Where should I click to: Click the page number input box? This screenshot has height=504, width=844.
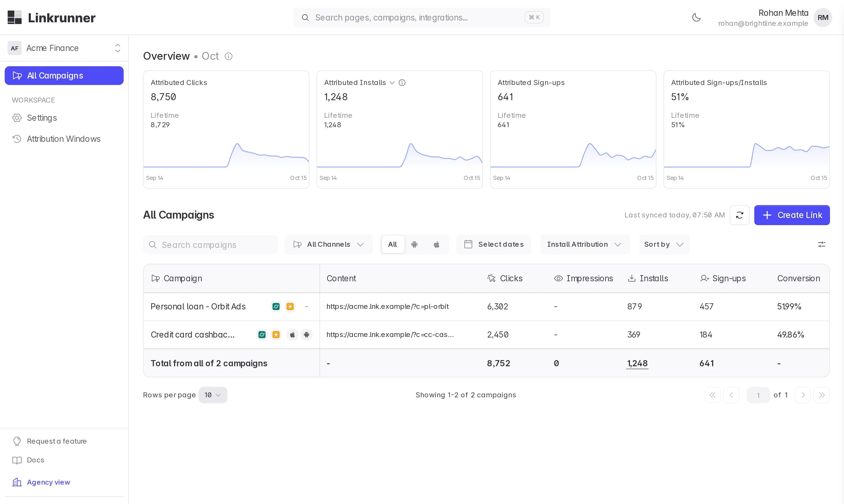click(758, 395)
